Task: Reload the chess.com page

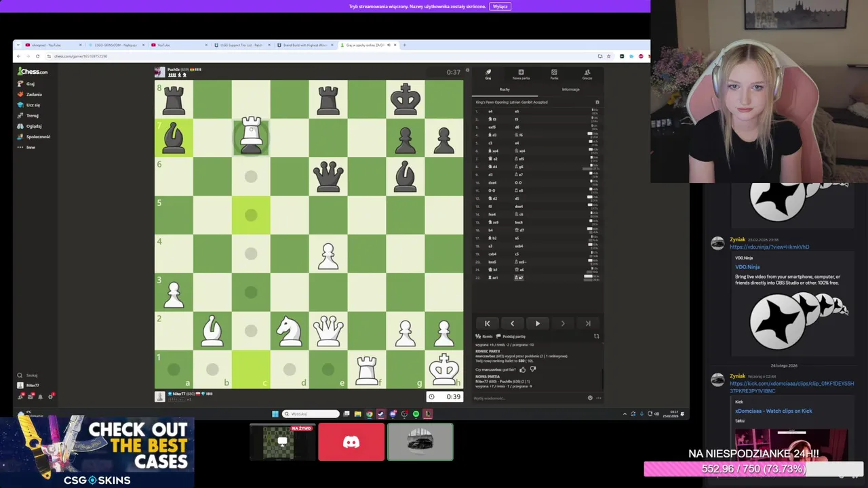Action: (x=37, y=56)
